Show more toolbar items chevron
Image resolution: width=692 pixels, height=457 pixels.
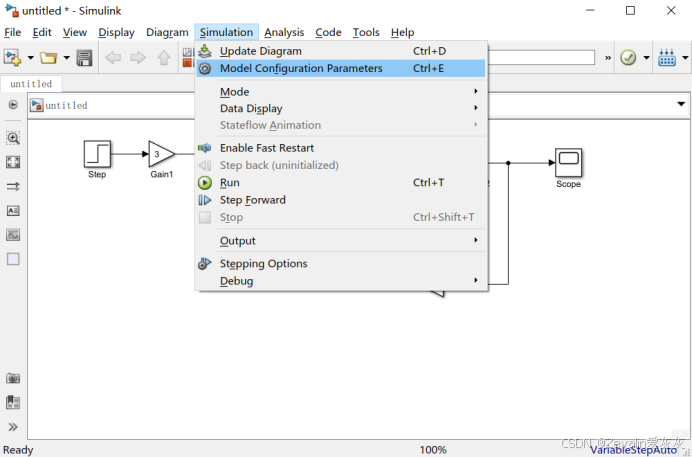tap(608, 58)
